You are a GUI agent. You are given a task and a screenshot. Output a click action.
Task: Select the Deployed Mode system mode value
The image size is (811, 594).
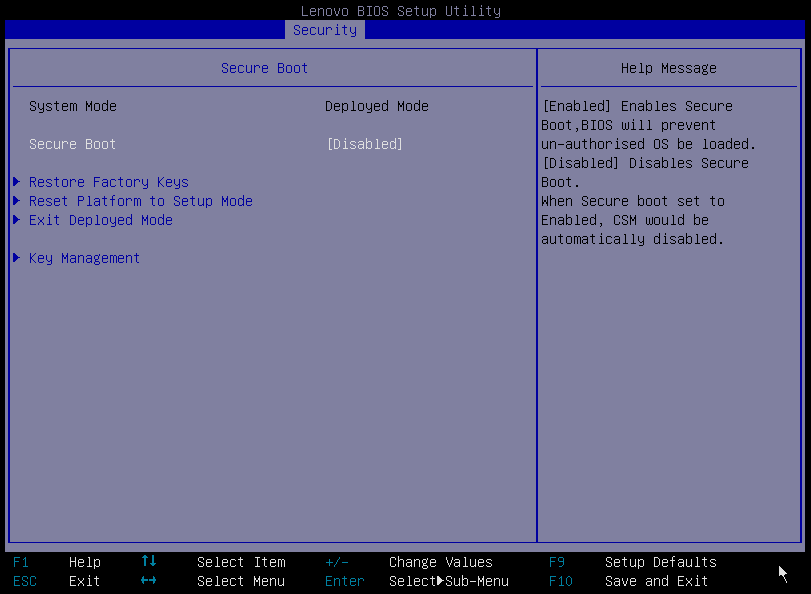point(376,106)
